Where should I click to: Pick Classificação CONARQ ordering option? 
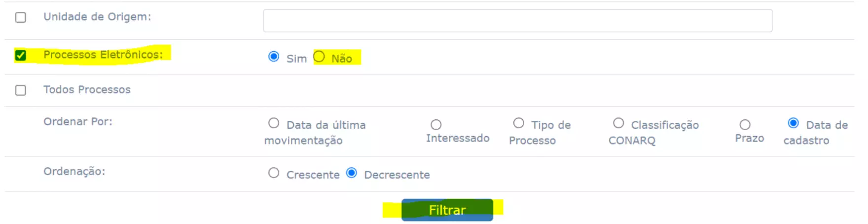618,123
